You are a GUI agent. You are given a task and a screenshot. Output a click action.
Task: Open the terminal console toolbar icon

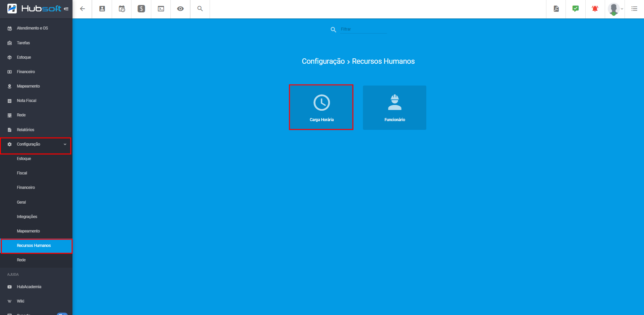coord(161,9)
